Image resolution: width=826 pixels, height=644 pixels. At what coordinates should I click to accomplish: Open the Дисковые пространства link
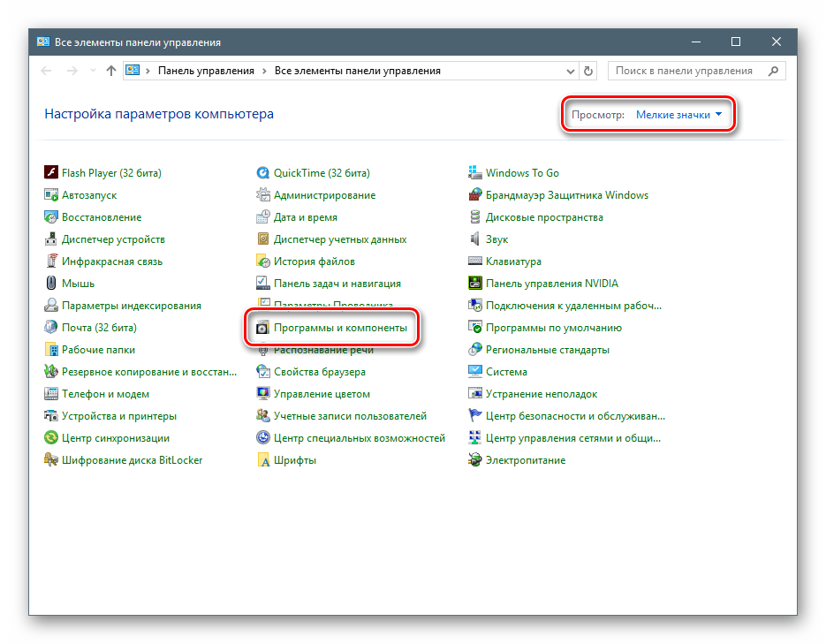coord(544,217)
